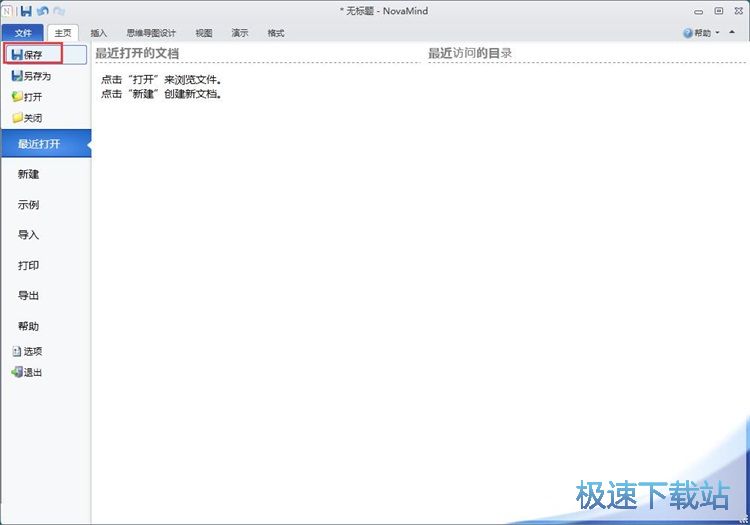Click the undo arrow in title bar
Viewport: 750px width, 525px height.
[x=43, y=11]
